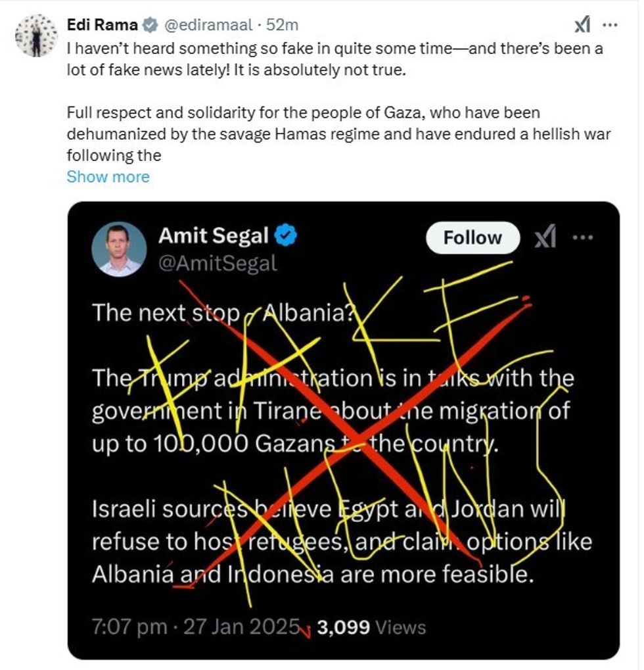Click the verified badge beside Edi Rama
This screenshot has width=644, height=670.
pos(150,25)
